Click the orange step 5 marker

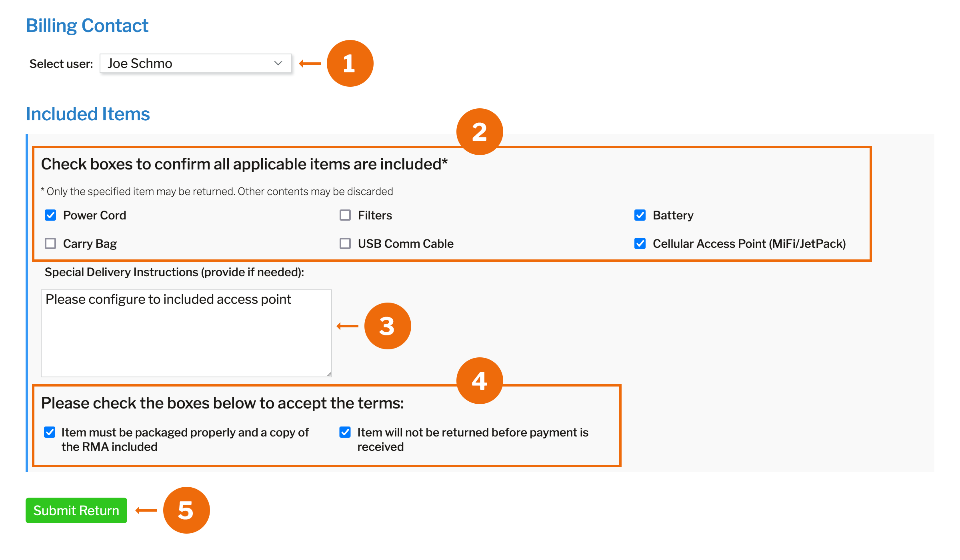tap(186, 510)
